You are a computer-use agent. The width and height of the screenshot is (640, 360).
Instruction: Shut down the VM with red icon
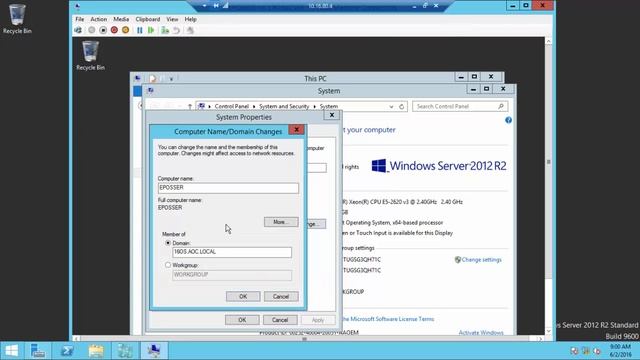pos(114,30)
